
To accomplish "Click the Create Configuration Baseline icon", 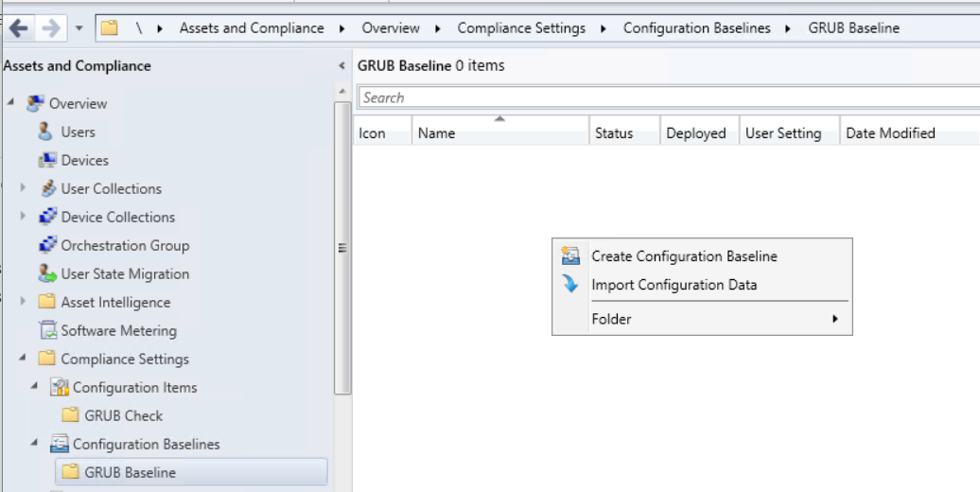I will 569,256.
